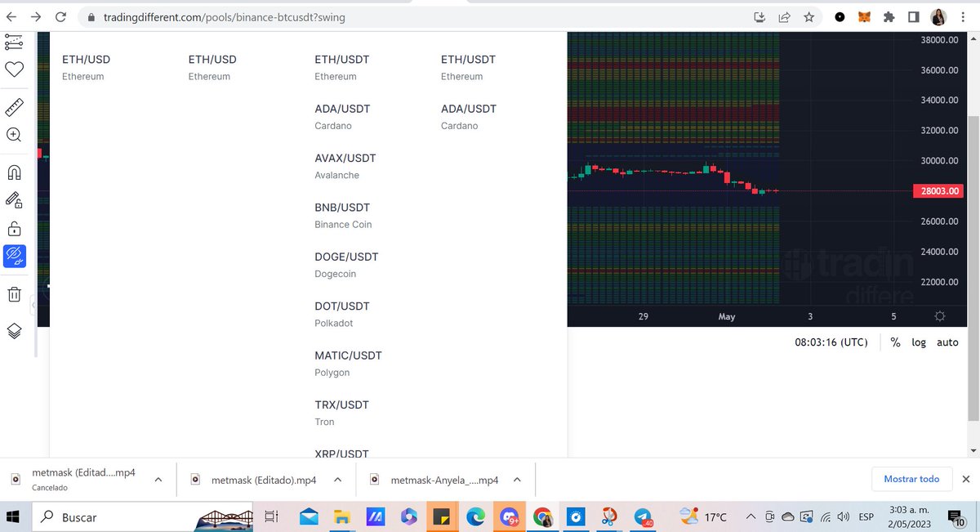Open the prediction and measurement tools icon
Screen dimensions: 980x532
pos(14,41)
